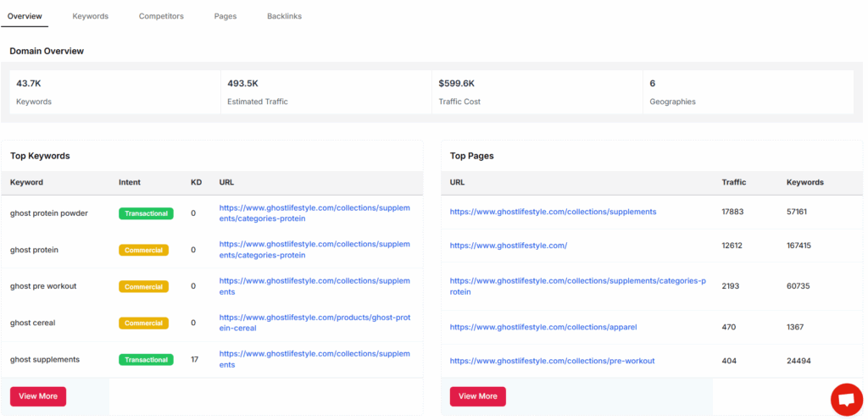
Task: Select the 'ghost protein powder' keyword text
Action: point(48,213)
